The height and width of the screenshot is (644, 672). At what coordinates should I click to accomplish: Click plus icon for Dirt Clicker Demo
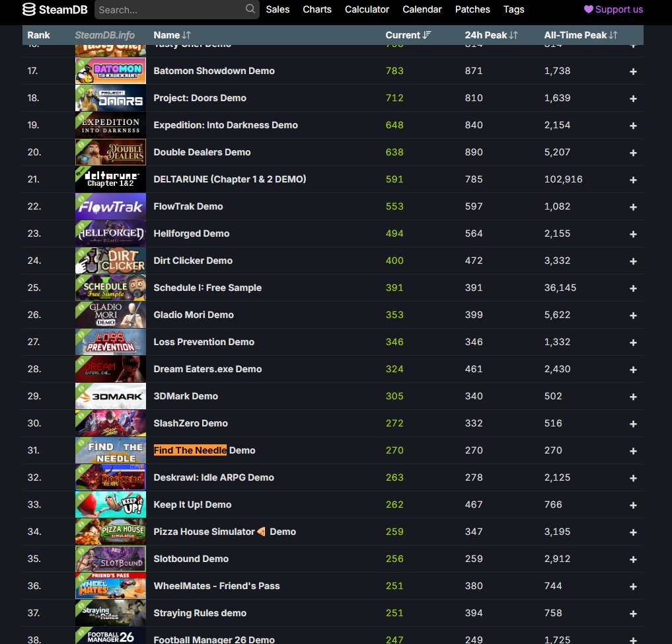tap(633, 261)
